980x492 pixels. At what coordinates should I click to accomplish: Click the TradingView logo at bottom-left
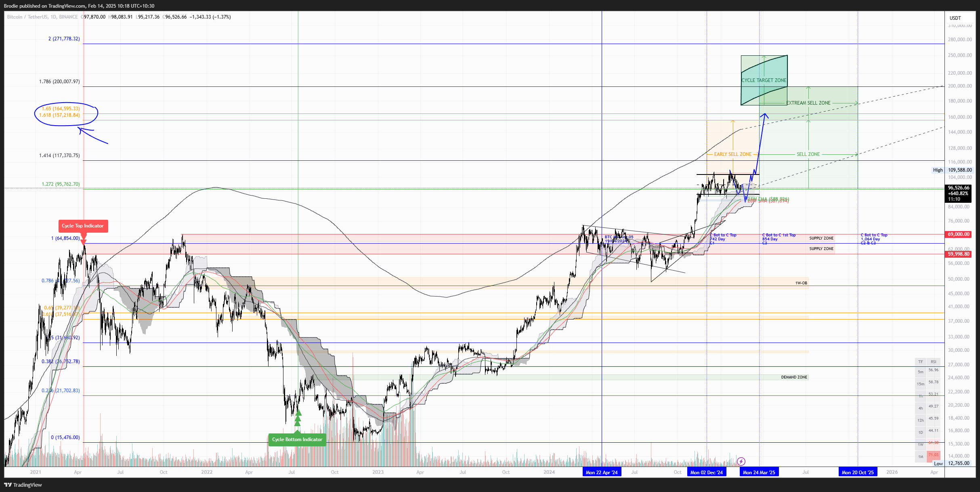coord(23,485)
